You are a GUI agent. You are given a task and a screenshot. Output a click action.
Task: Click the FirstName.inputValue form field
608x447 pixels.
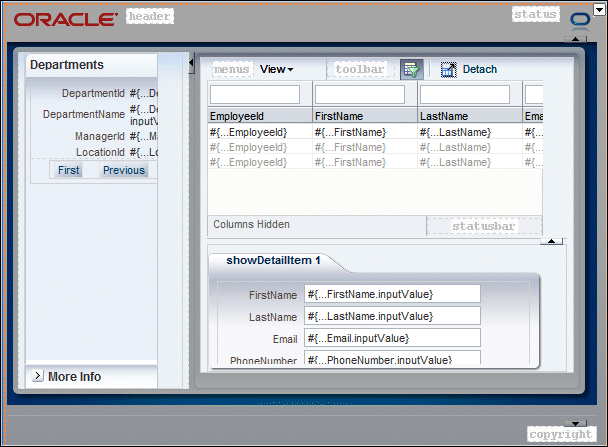pos(392,294)
